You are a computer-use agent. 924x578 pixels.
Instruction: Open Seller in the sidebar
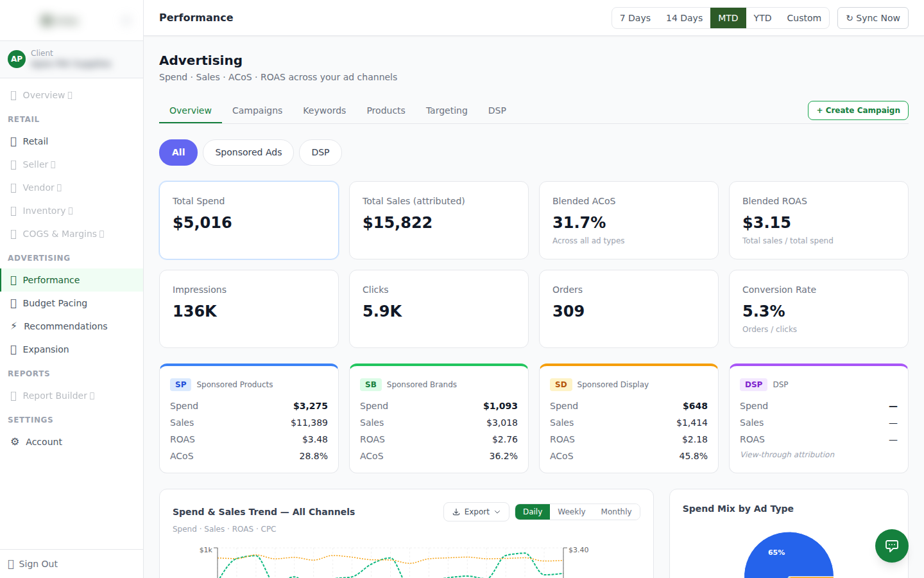click(71, 164)
